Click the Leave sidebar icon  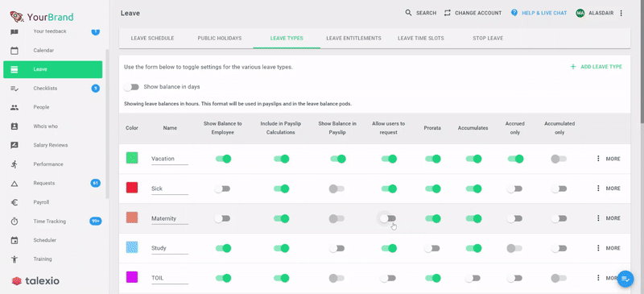pyautogui.click(x=14, y=69)
